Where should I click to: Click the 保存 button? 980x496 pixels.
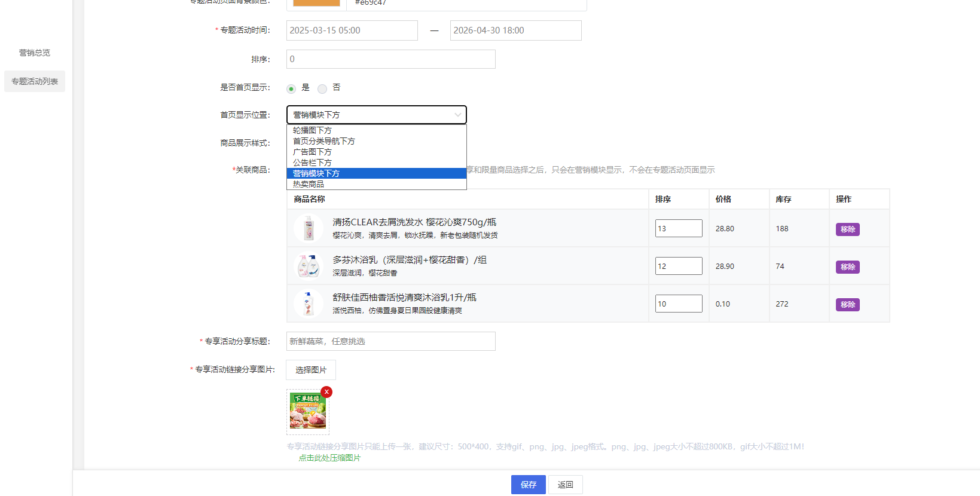(528, 485)
